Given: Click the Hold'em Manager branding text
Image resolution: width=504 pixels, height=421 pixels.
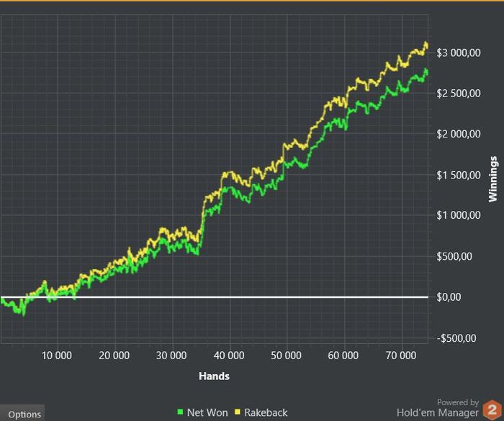Looking at the screenshot, I should [438, 412].
